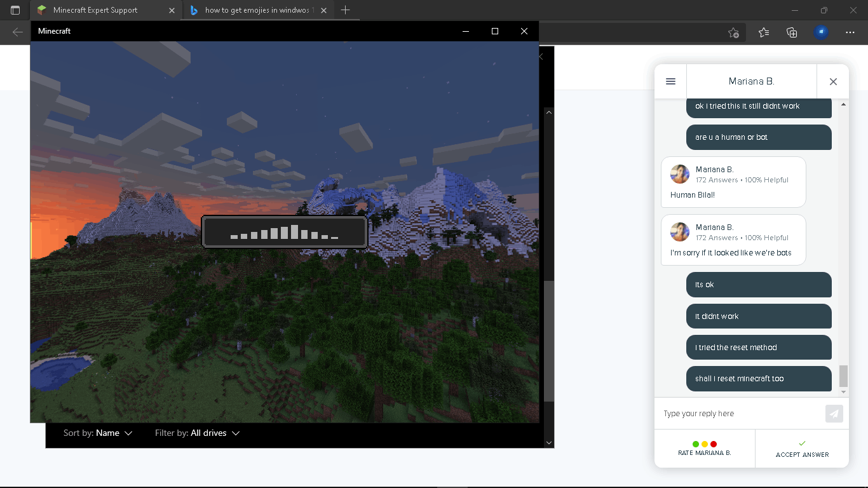The image size is (868, 488).
Task: Open the Favorites list icon
Action: 764,32
